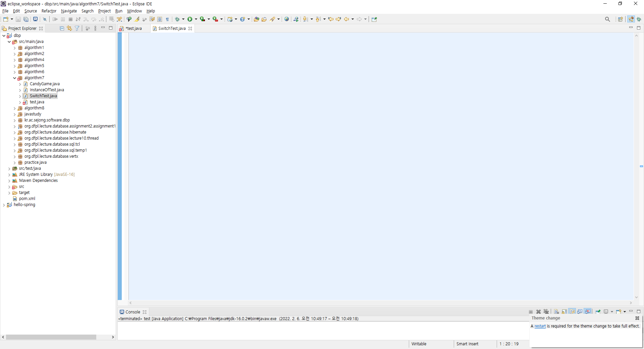Viewport: 644px width, 349px height.
Task: Click the restart link in Theme change popup
Action: click(x=540, y=326)
